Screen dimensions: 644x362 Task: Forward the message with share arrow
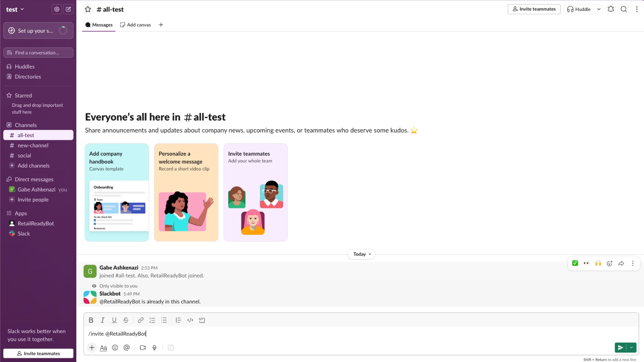[x=621, y=263]
